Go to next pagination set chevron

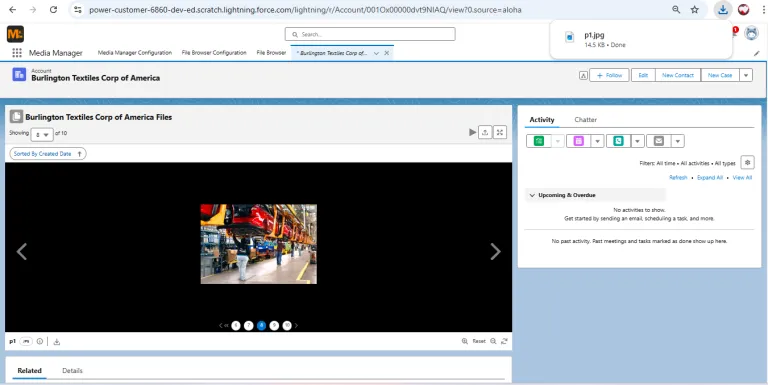pyautogui.click(x=296, y=325)
